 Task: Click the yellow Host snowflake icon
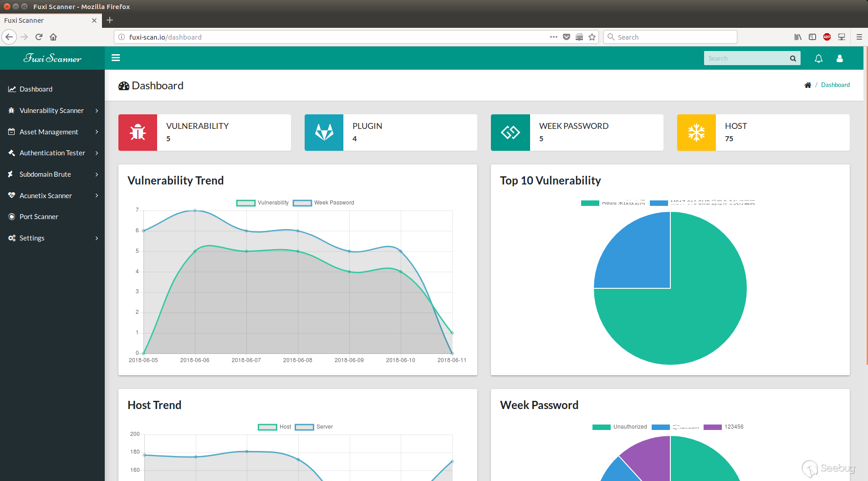pyautogui.click(x=696, y=133)
